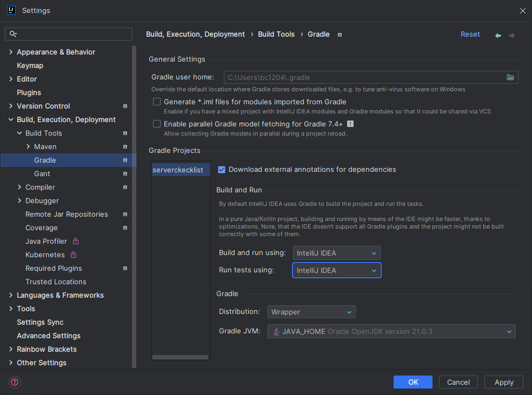This screenshot has height=395, width=532.
Task: Click Build Tools in breadcrumb
Action: click(276, 34)
